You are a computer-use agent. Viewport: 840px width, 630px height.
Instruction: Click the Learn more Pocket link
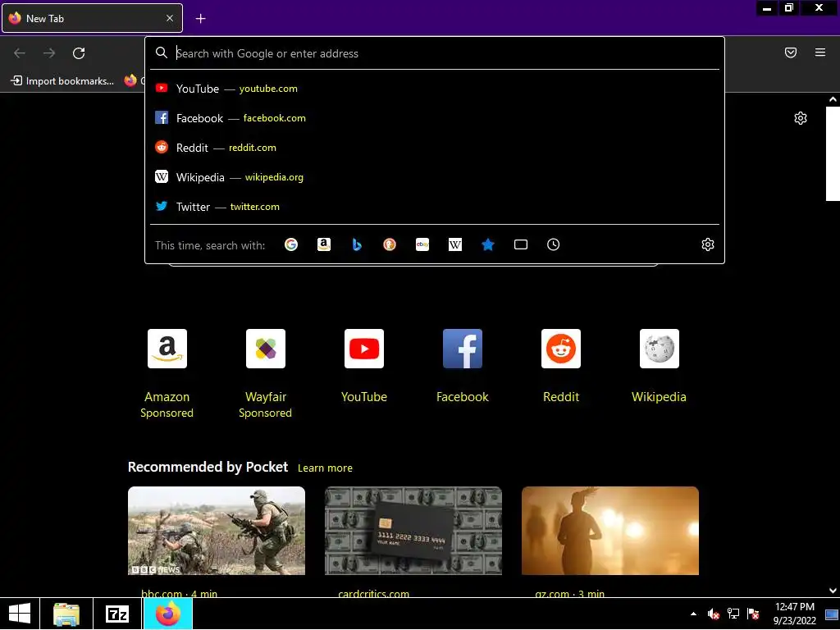[x=325, y=468]
